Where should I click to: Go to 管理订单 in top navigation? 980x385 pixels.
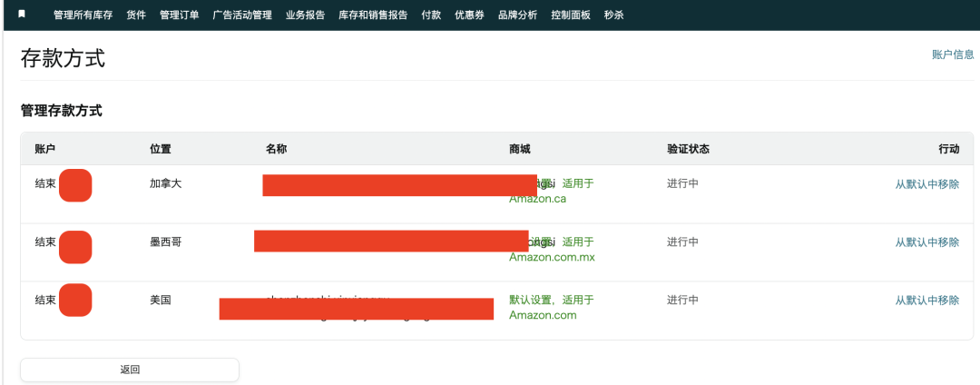click(x=179, y=15)
